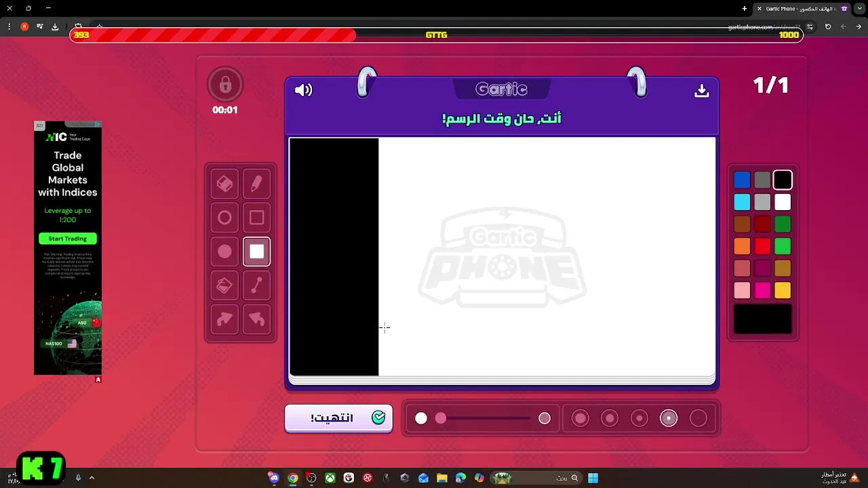Select the filled rectangle shape tool
868x488 pixels.
(256, 251)
